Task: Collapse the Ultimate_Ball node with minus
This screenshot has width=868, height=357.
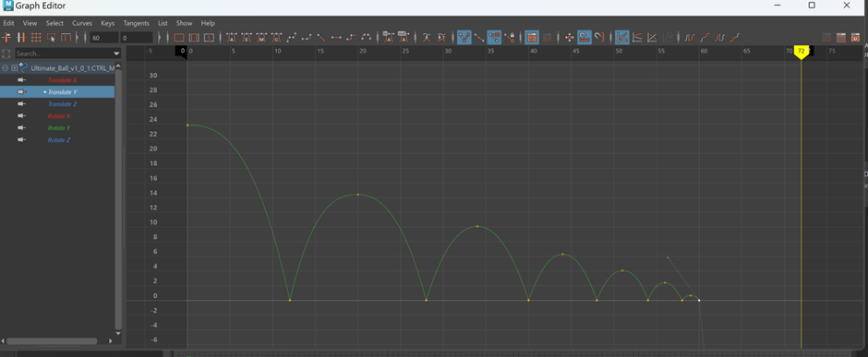Action: (5, 68)
